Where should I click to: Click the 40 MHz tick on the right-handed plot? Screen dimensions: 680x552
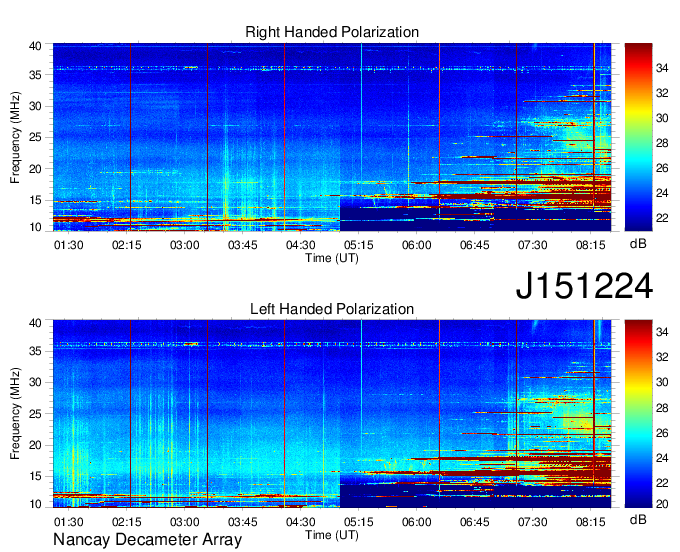[35, 46]
